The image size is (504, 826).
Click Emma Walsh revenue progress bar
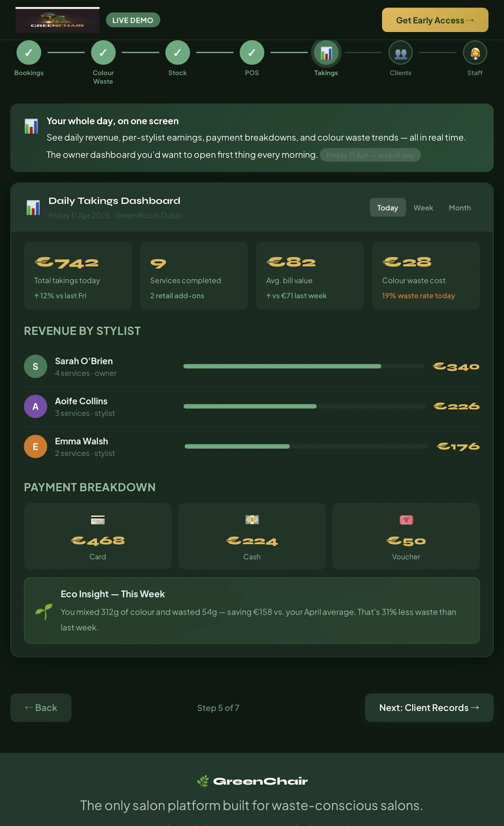point(306,446)
